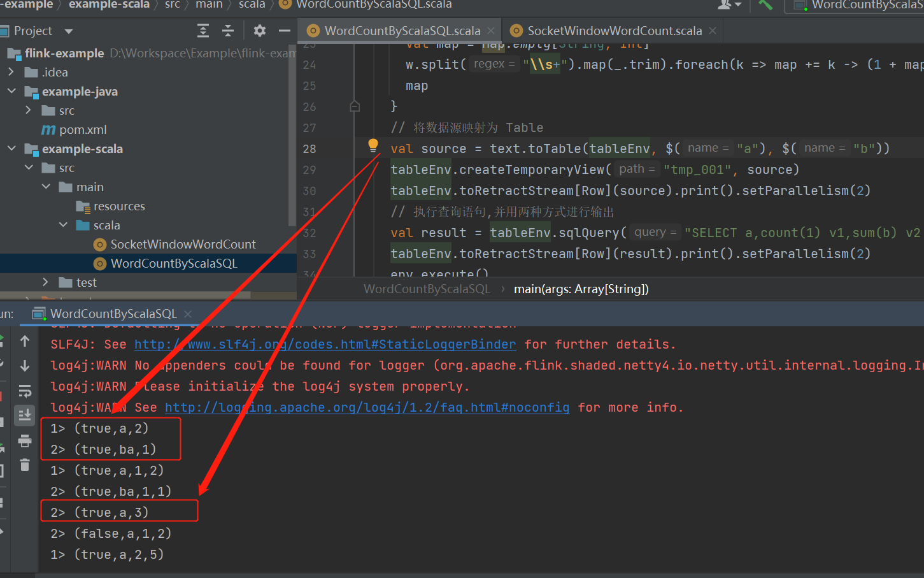The height and width of the screenshot is (578, 924).
Task: Click the Project tool window label
Action: tap(33, 31)
